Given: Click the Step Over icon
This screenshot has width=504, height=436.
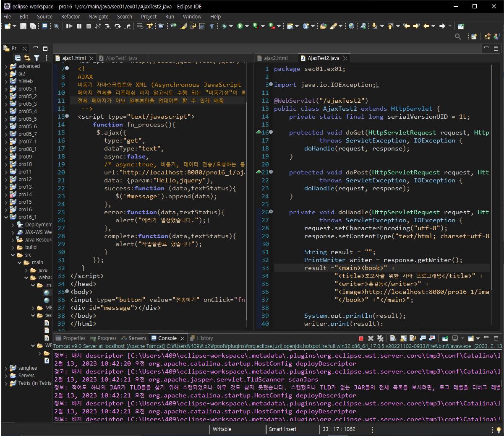Looking at the screenshot, I should click(118, 26).
